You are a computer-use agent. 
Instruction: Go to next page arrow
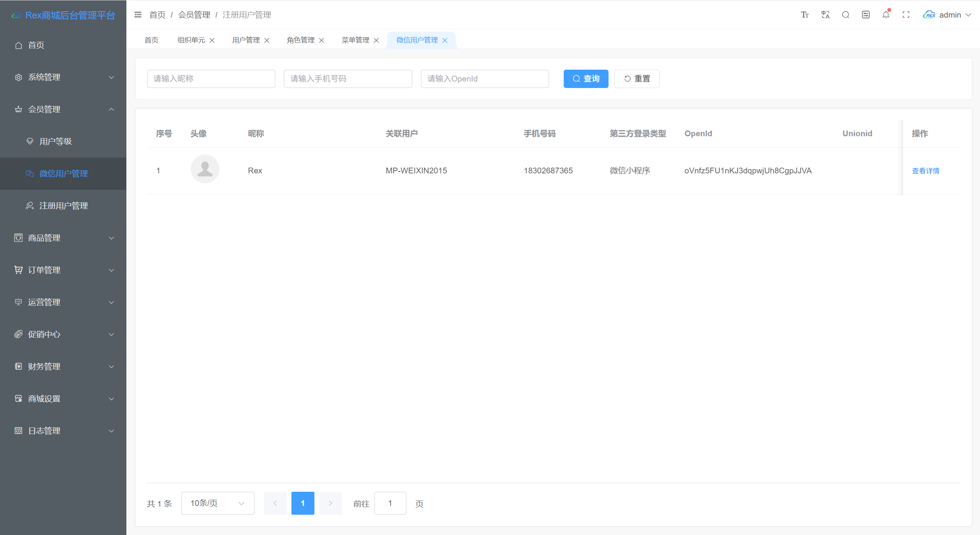click(330, 503)
